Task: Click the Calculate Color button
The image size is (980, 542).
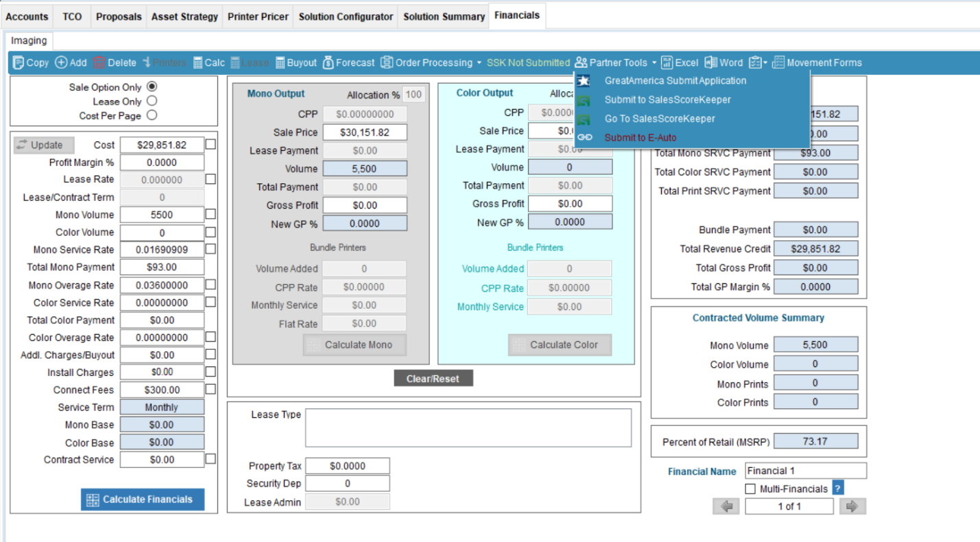Action: (x=560, y=345)
